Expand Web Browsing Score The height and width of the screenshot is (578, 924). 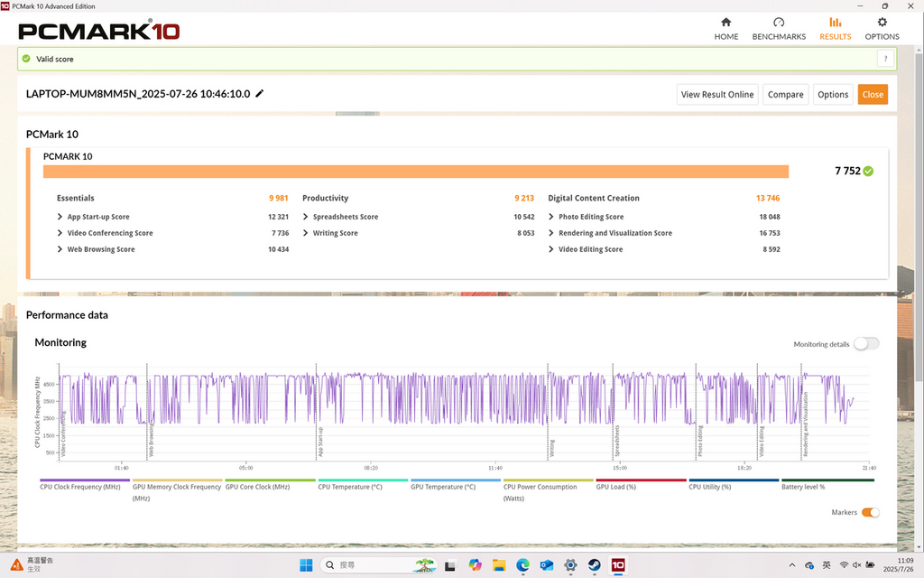[x=60, y=249]
